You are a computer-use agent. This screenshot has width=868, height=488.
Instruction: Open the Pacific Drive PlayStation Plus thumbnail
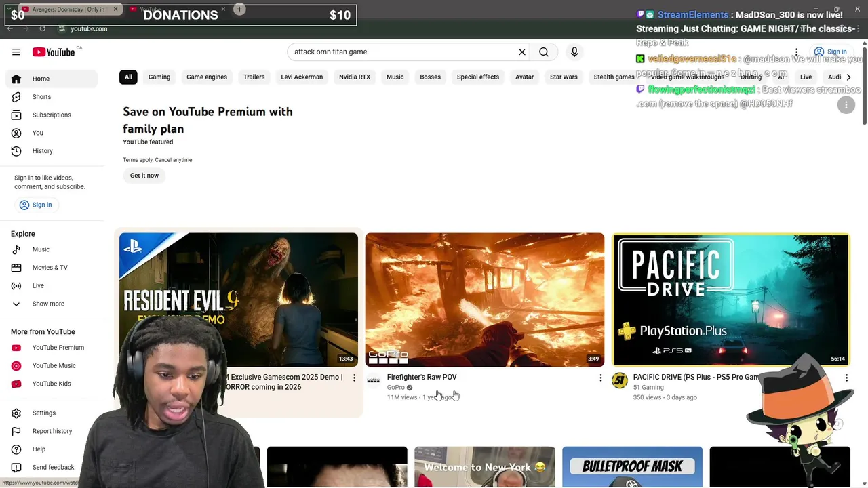[731, 300]
